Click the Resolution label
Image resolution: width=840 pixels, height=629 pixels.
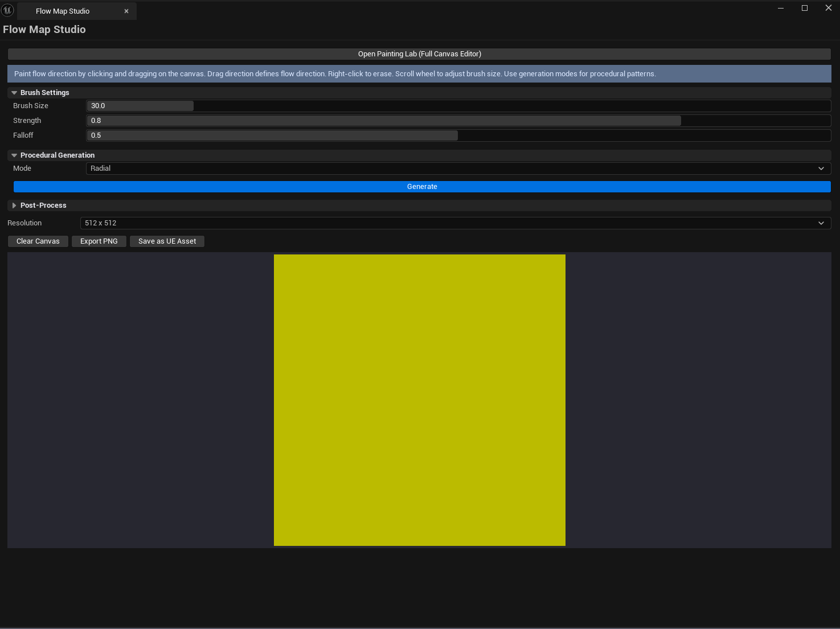point(24,223)
